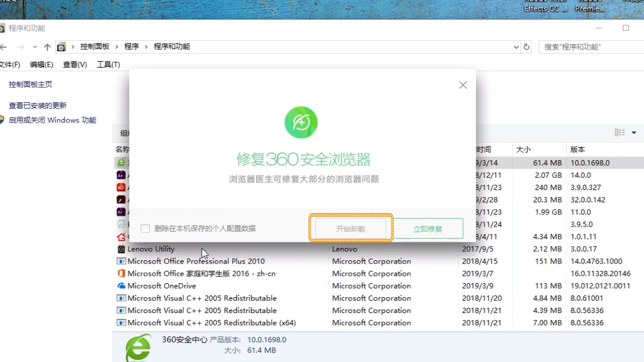Expand the address bar history dropdown

tap(516, 47)
